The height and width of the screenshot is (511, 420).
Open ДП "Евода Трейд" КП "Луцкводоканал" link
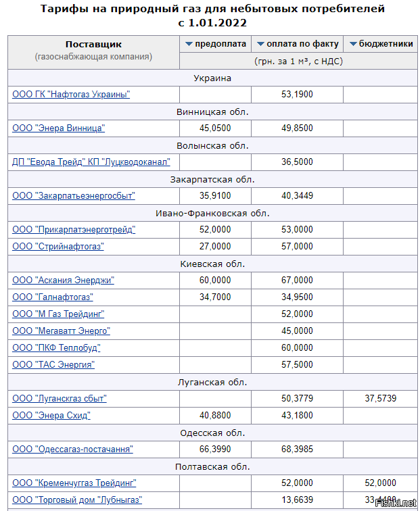pyautogui.click(x=91, y=162)
